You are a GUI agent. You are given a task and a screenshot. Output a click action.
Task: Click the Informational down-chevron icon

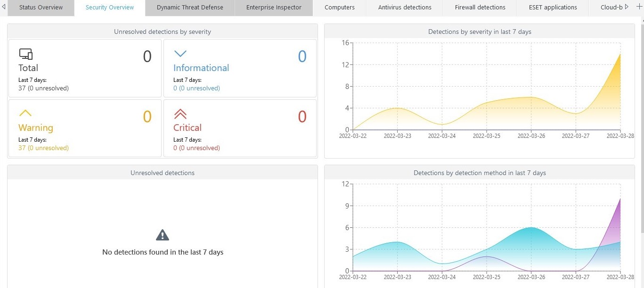[180, 54]
